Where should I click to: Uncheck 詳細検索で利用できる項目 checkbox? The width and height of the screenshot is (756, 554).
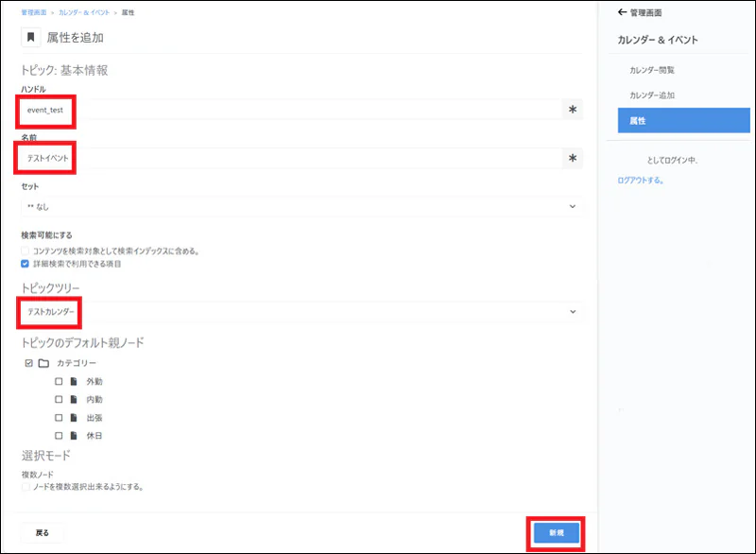26,264
